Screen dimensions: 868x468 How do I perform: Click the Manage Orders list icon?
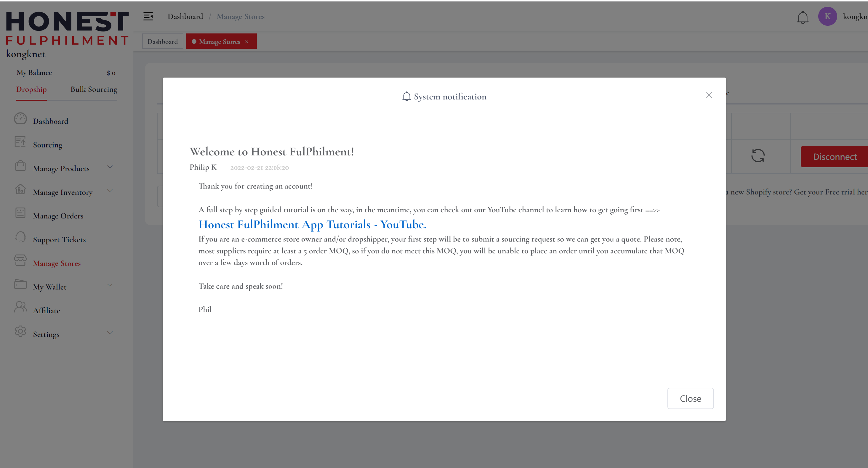(x=20, y=213)
